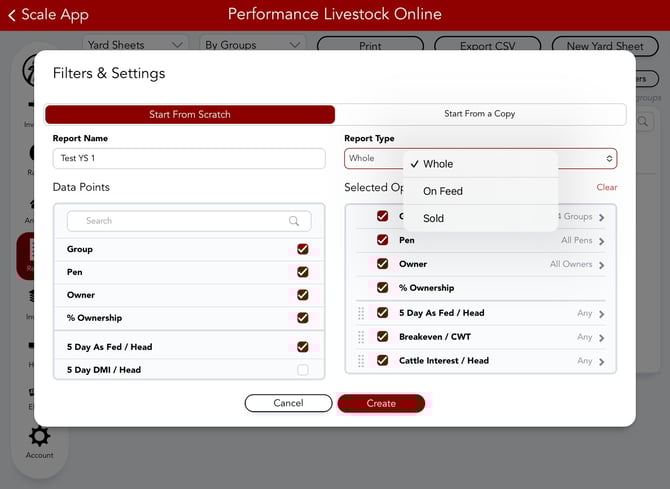This screenshot has width=670, height=489.
Task: Click the drag handle beside Cattle Interest / Head
Action: tap(361, 361)
